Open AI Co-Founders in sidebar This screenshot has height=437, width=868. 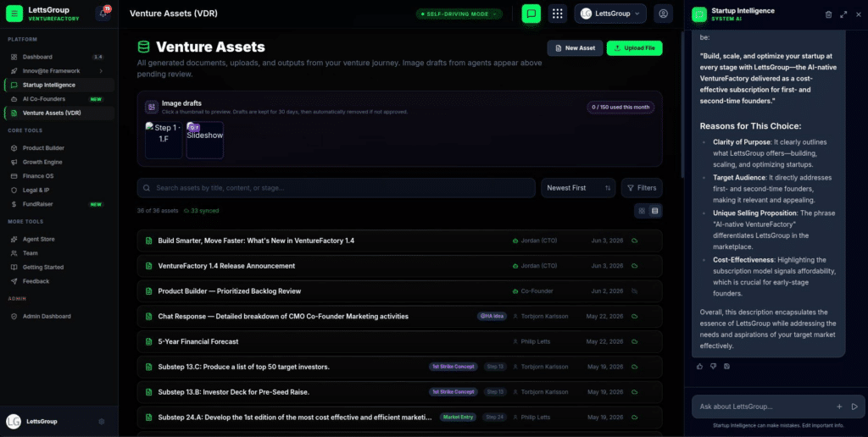click(58, 99)
